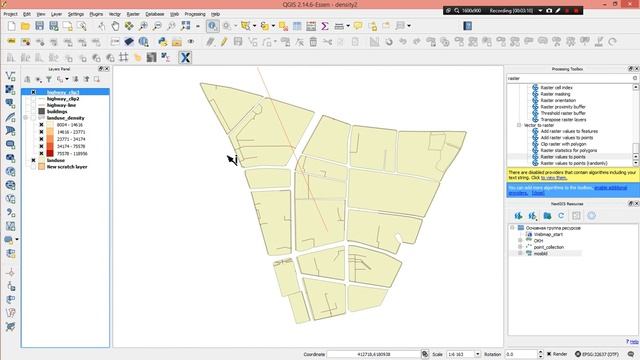Open a project with the folder icon
The image size is (640, 360).
(25, 26)
